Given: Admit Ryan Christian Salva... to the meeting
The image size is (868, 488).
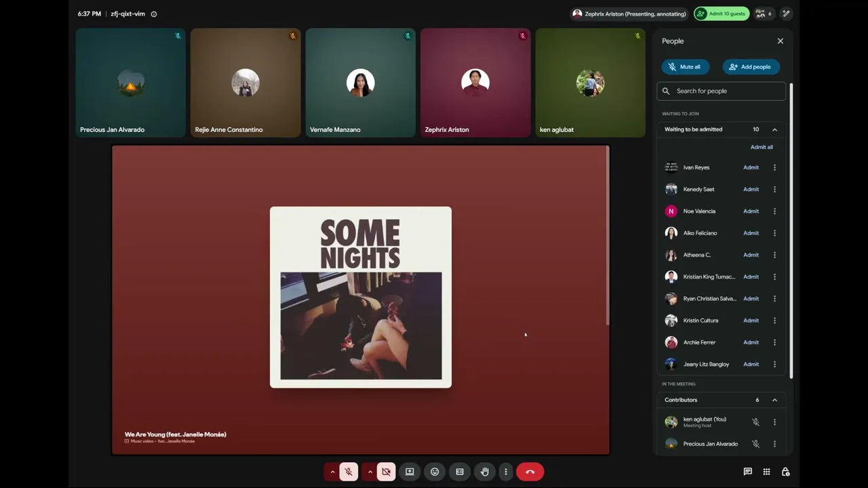Looking at the screenshot, I should tap(751, 298).
